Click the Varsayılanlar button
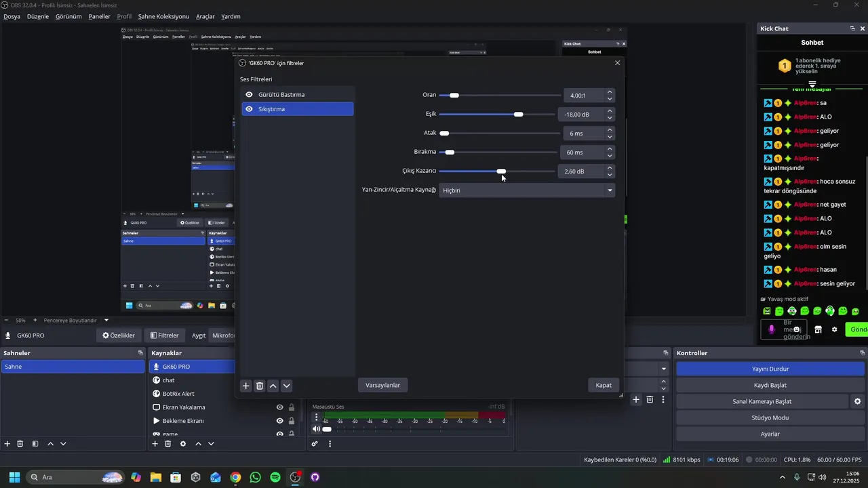Screen dimensions: 868x488 (x=383, y=385)
